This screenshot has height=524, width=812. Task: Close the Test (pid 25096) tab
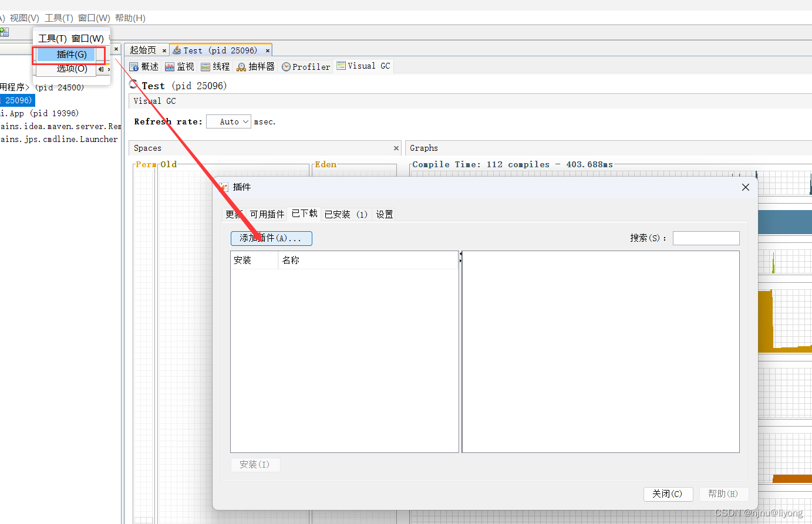click(268, 50)
